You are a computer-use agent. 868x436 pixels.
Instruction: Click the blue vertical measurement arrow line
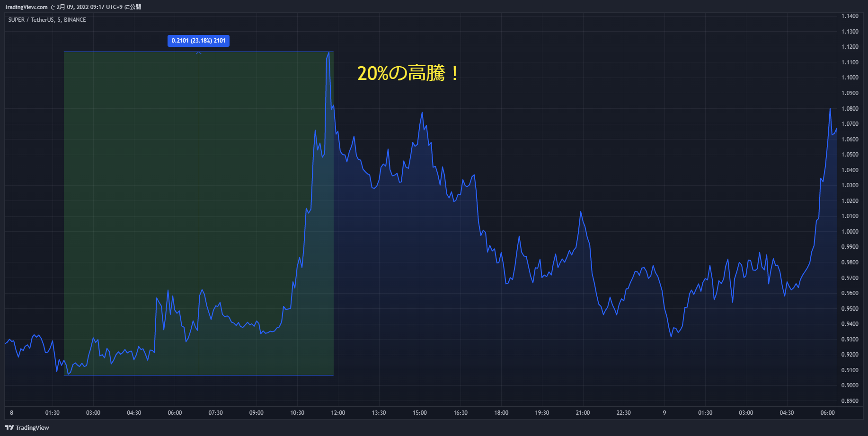pos(199,213)
